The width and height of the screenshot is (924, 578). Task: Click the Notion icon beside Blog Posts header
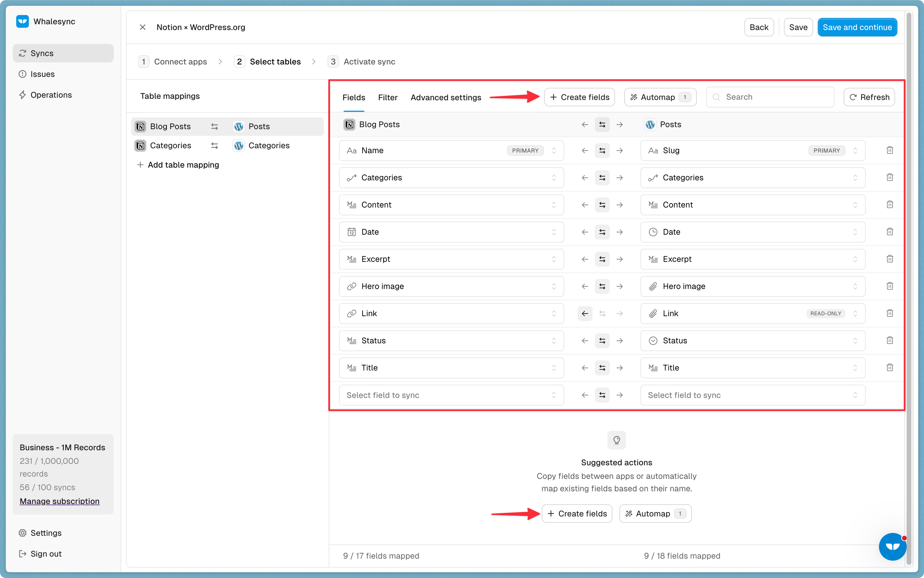point(349,125)
